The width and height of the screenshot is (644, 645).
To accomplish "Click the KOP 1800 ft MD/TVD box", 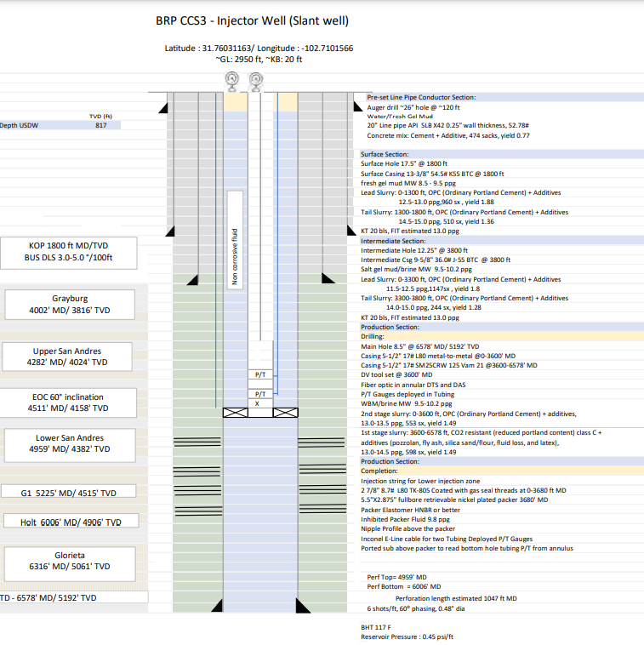I will pos(69,251).
